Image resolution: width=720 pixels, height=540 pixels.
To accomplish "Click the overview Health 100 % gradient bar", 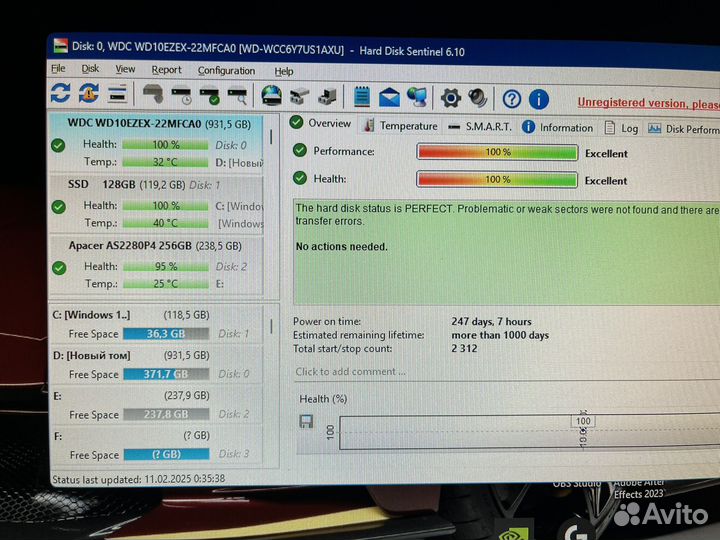I will [496, 180].
